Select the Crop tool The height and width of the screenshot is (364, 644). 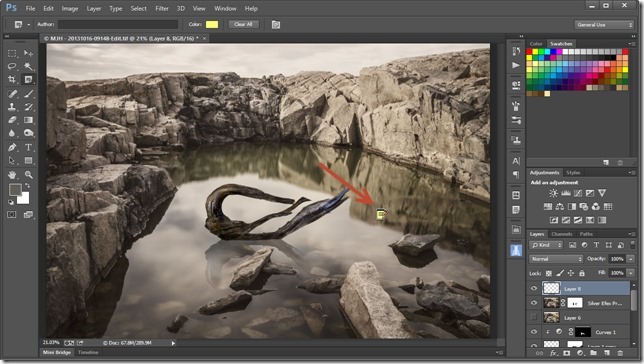coord(12,79)
